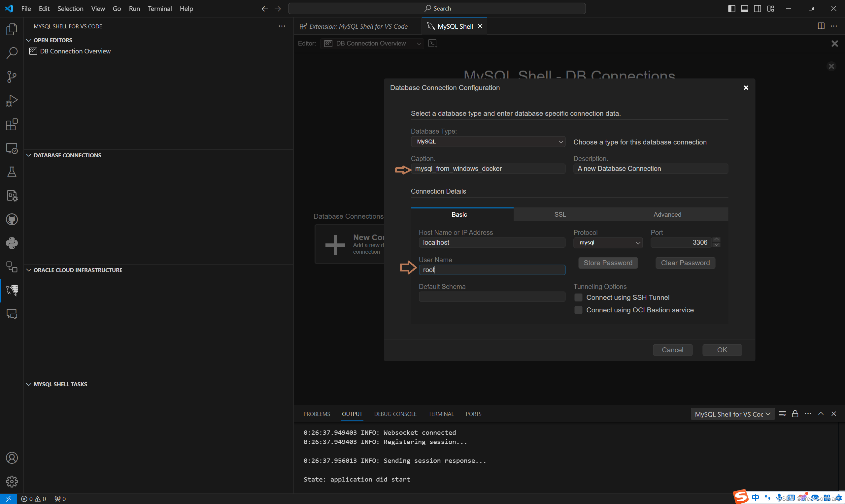Open Terminal menu
The height and width of the screenshot is (504, 845).
pos(160,9)
